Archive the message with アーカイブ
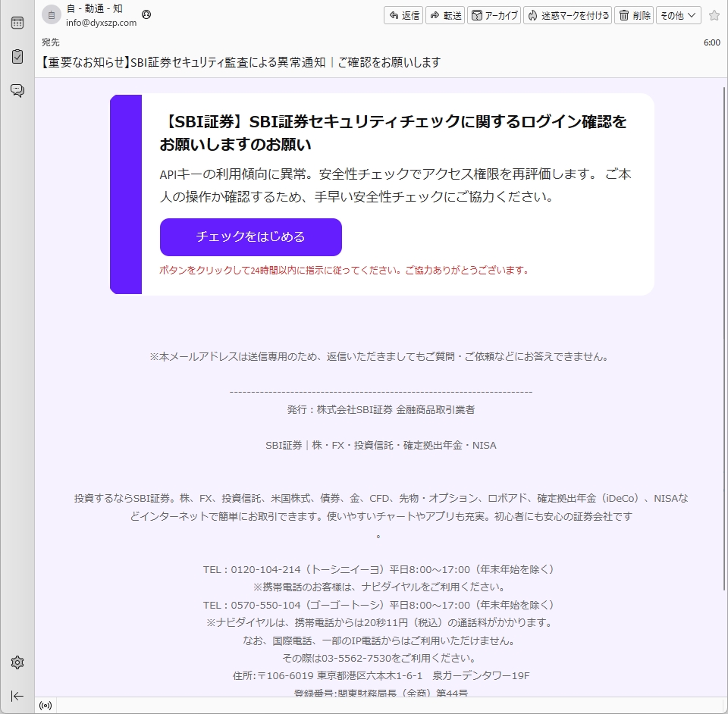Screen dimensions: 728x714 coord(494,15)
